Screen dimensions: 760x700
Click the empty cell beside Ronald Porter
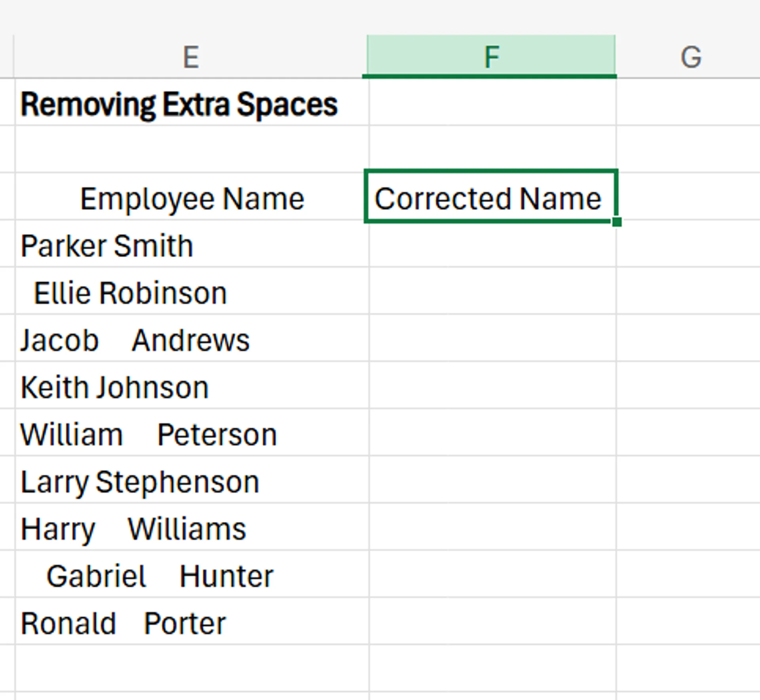coord(491,622)
